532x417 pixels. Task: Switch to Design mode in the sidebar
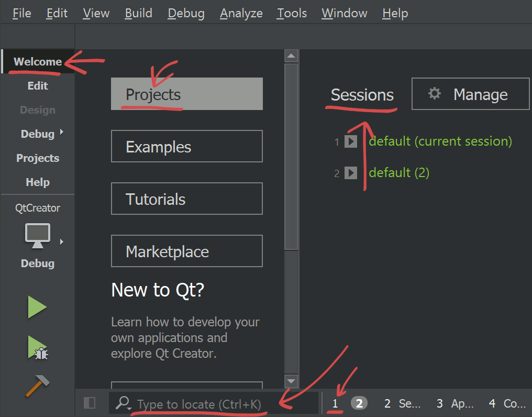coord(38,109)
